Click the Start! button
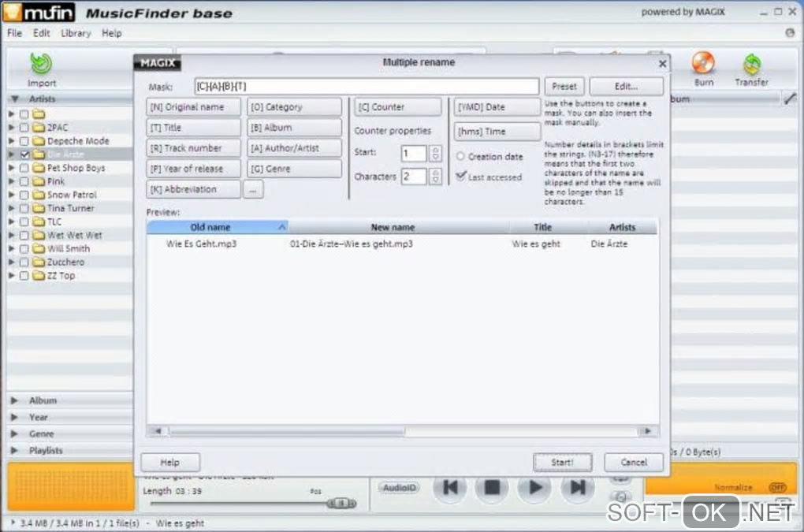Screen dimensions: 804x532 coord(563,463)
